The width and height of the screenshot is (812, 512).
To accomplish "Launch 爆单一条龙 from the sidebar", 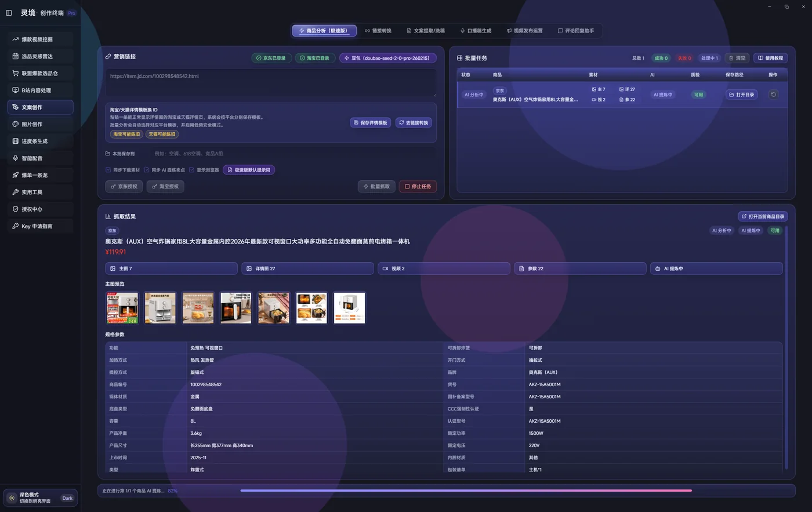I will click(x=40, y=175).
